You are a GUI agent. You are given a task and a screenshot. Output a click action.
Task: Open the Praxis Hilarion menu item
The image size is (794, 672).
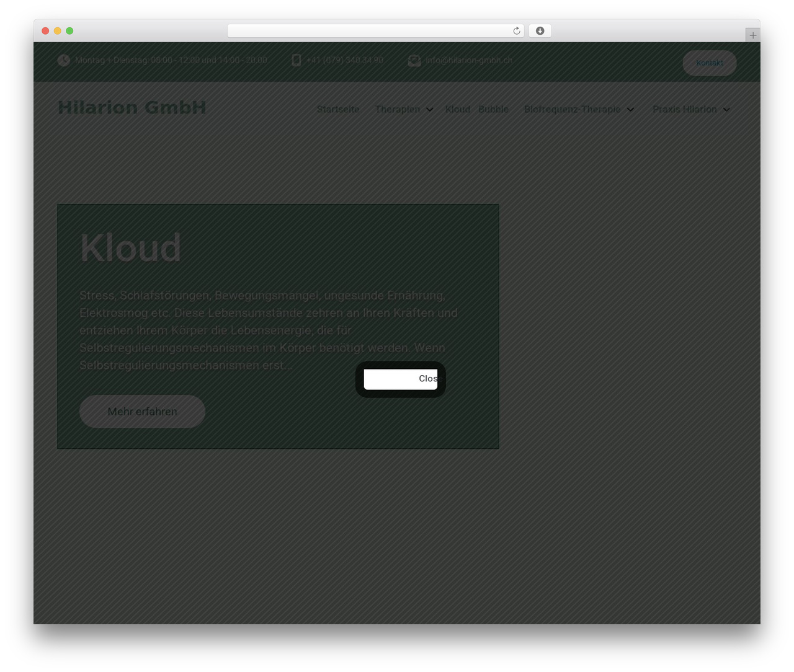point(685,109)
